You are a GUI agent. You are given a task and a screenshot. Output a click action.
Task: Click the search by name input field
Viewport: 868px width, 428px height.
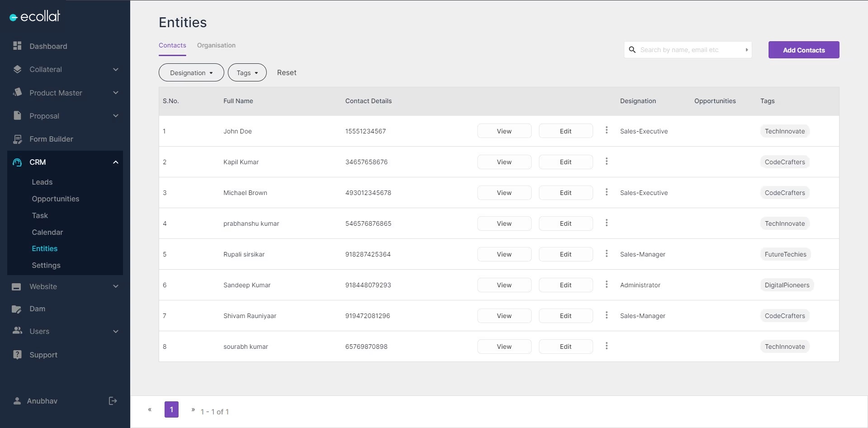(x=689, y=50)
